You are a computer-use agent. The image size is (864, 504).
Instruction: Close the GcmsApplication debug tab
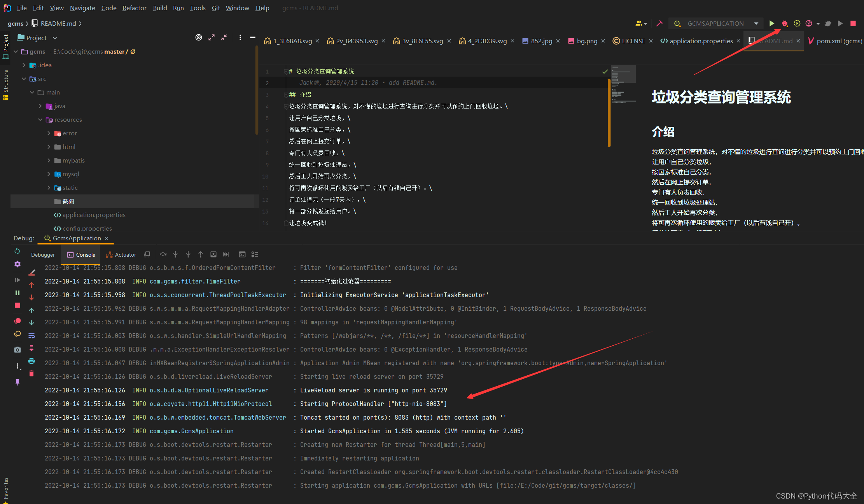[x=107, y=238]
